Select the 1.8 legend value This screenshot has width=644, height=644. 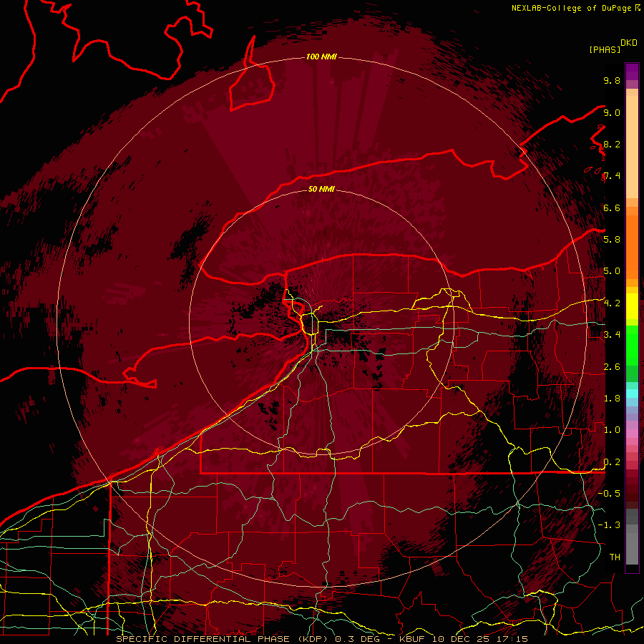pyautogui.click(x=612, y=398)
